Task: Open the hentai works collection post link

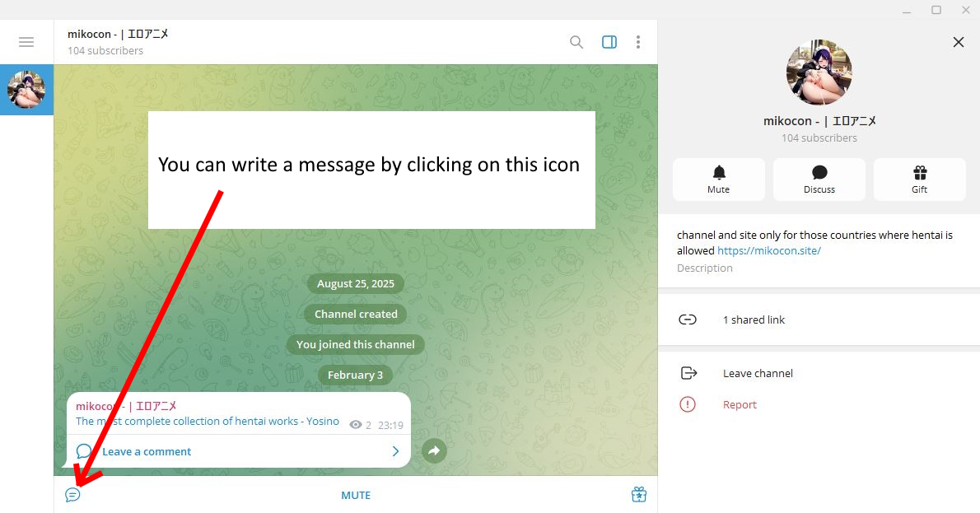Action: [207, 421]
